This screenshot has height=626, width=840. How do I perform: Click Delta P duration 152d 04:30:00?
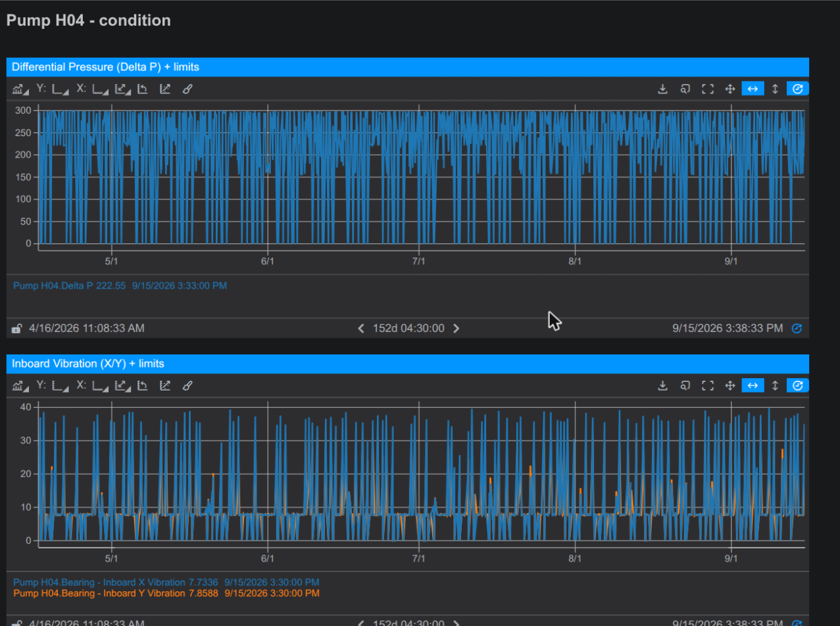(408, 328)
